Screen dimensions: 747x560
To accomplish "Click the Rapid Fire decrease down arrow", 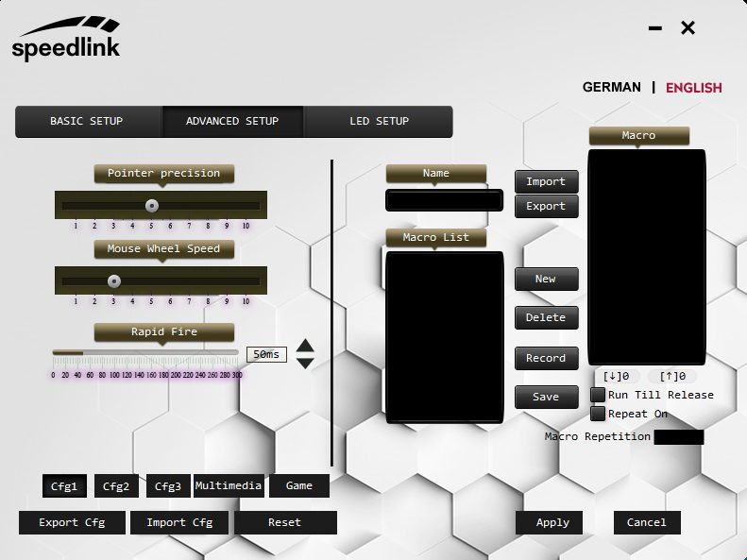I will tap(305, 363).
